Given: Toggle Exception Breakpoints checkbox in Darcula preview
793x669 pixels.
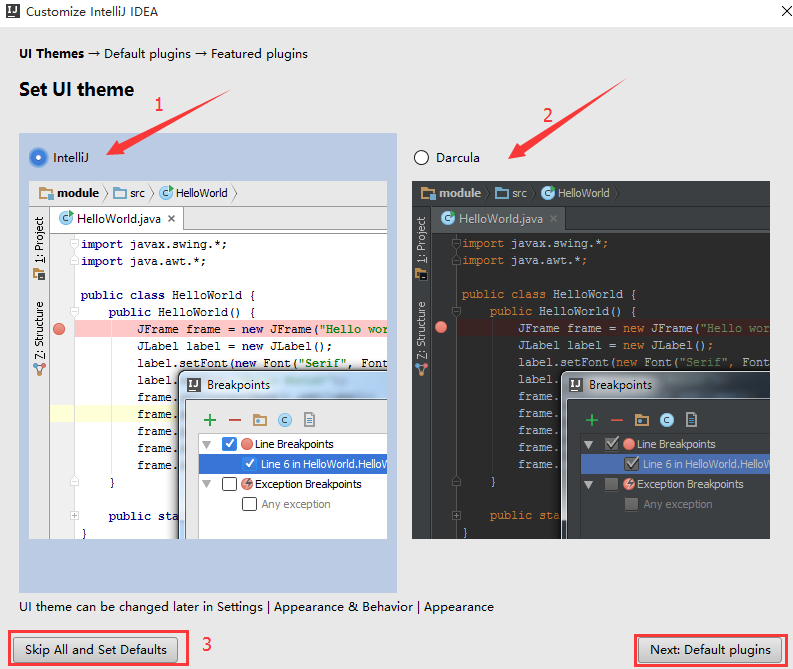Looking at the screenshot, I should click(x=611, y=484).
